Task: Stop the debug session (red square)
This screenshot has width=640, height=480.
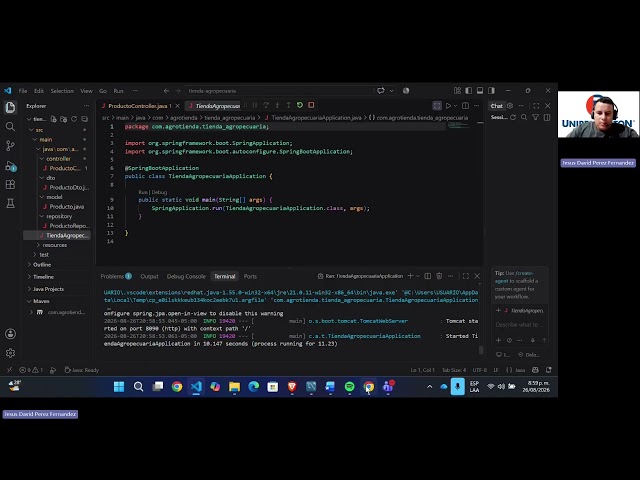Action: tap(311, 105)
